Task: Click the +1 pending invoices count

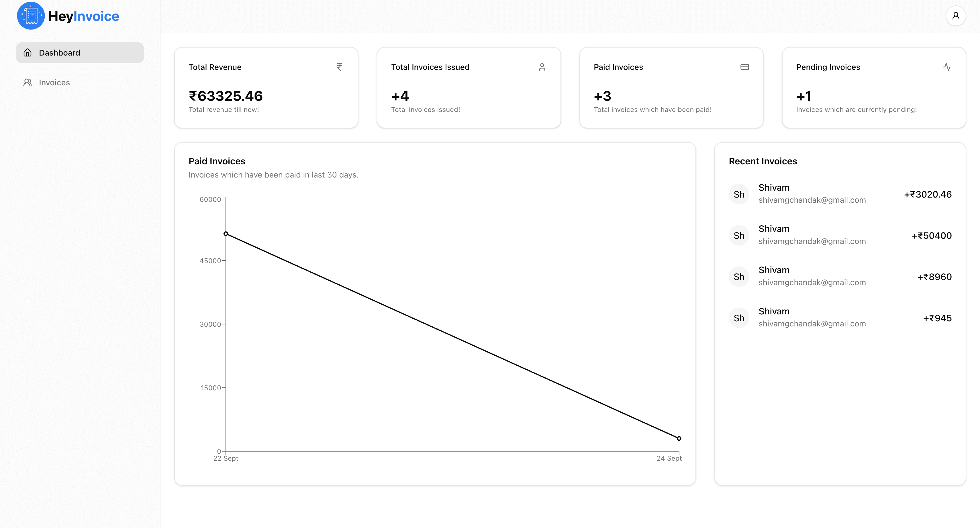Action: 804,96
